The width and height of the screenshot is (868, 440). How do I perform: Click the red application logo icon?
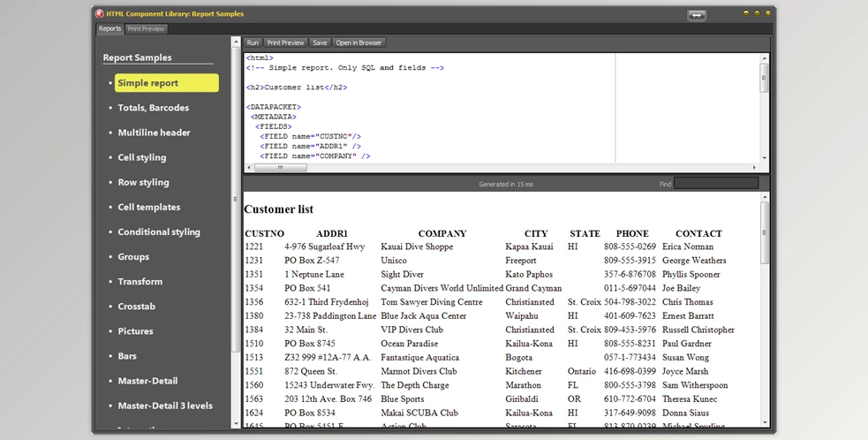99,14
